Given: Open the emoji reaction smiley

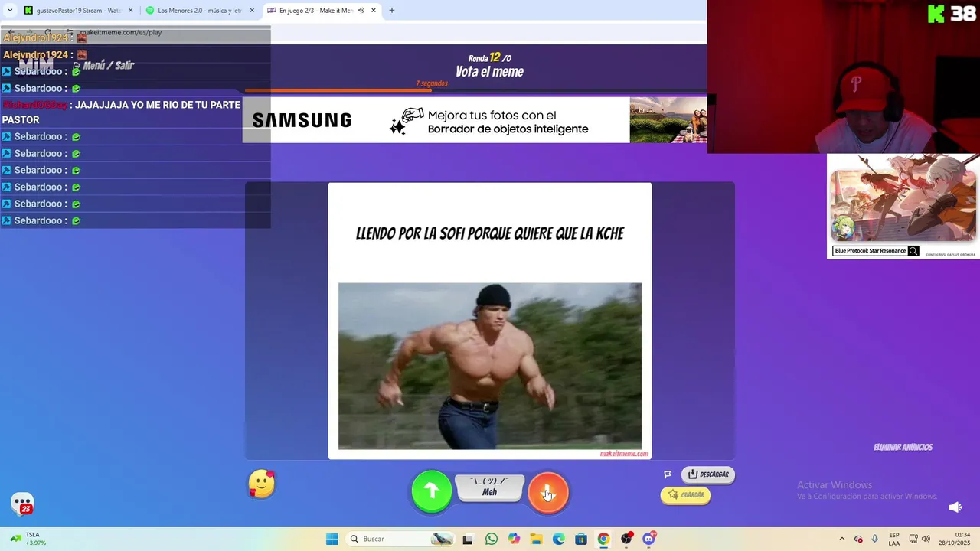Looking at the screenshot, I should (x=262, y=484).
